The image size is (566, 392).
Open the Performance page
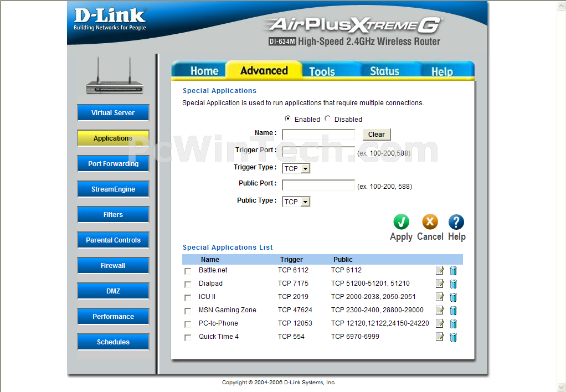tap(113, 316)
